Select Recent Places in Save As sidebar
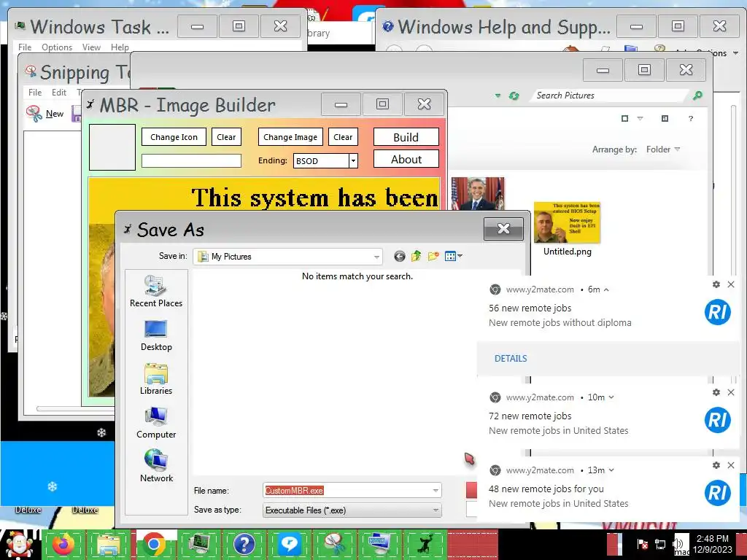 (x=156, y=292)
